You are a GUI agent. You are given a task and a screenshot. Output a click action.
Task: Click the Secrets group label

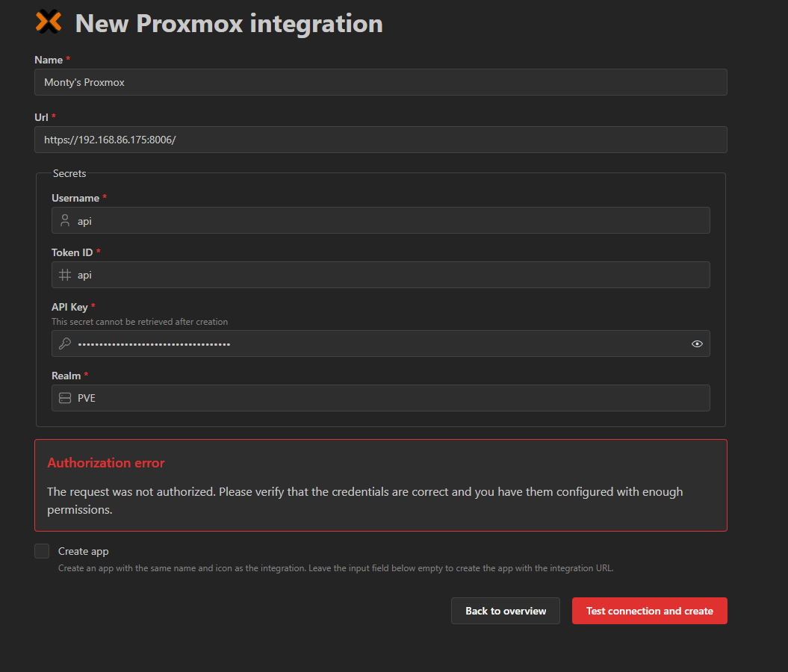click(69, 173)
